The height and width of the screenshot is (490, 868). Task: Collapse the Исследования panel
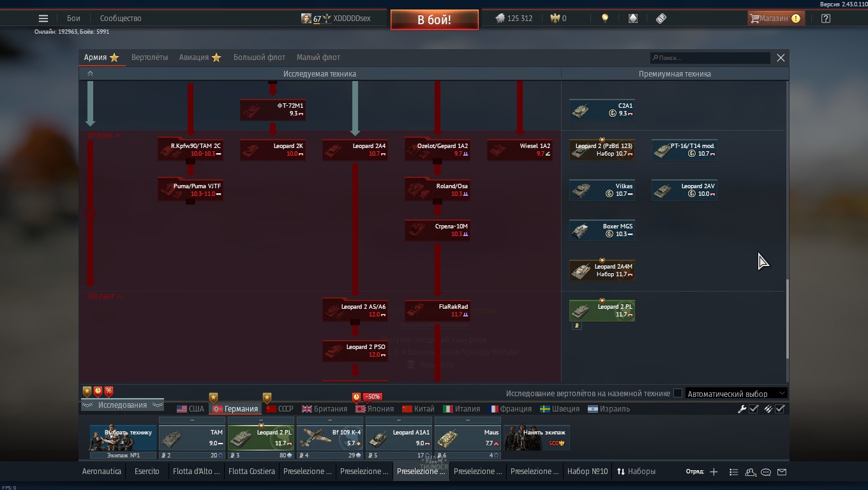click(122, 405)
